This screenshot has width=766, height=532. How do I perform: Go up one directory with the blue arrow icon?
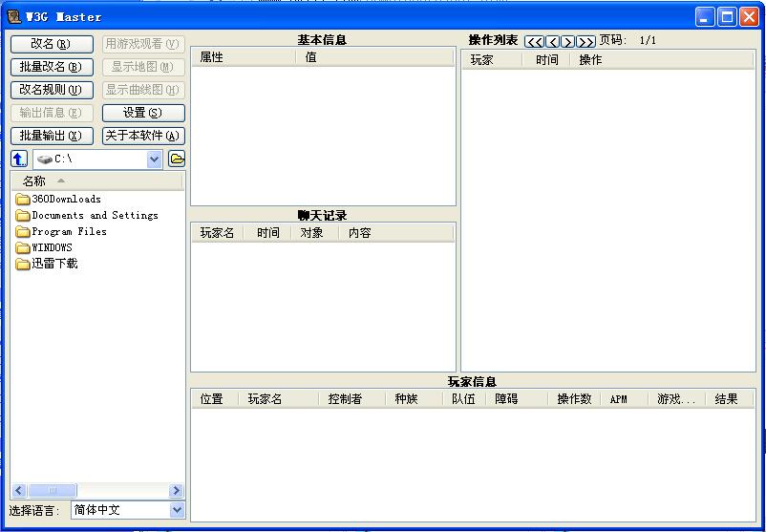coord(19,159)
